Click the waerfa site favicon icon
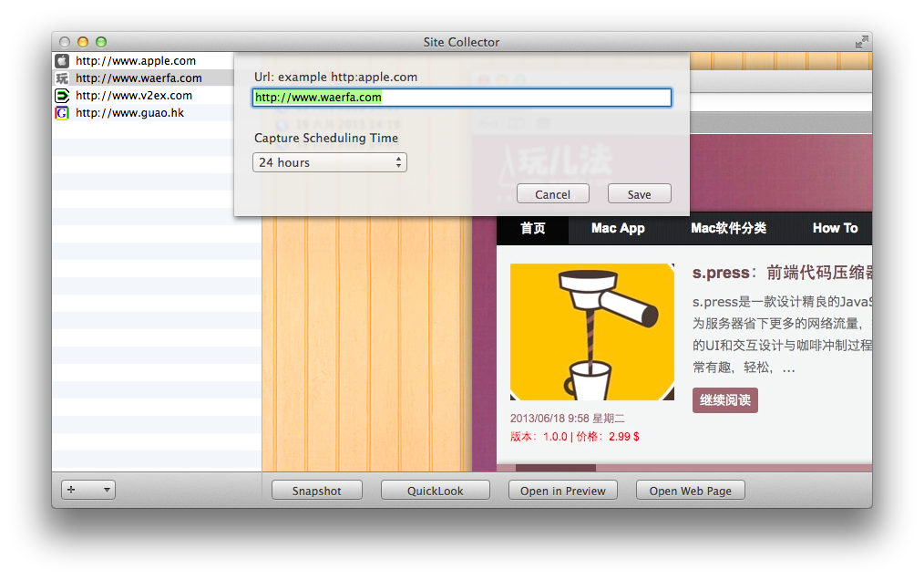924x580 pixels. click(62, 78)
